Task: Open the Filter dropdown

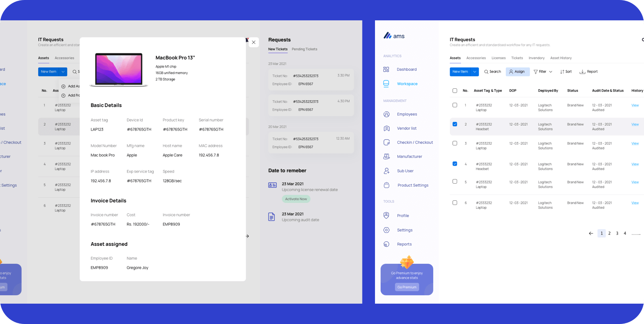Action: 543,72
